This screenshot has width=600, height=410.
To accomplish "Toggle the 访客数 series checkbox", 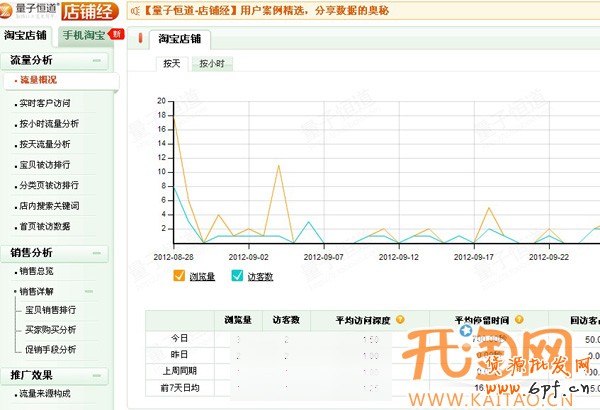I will coord(237,277).
